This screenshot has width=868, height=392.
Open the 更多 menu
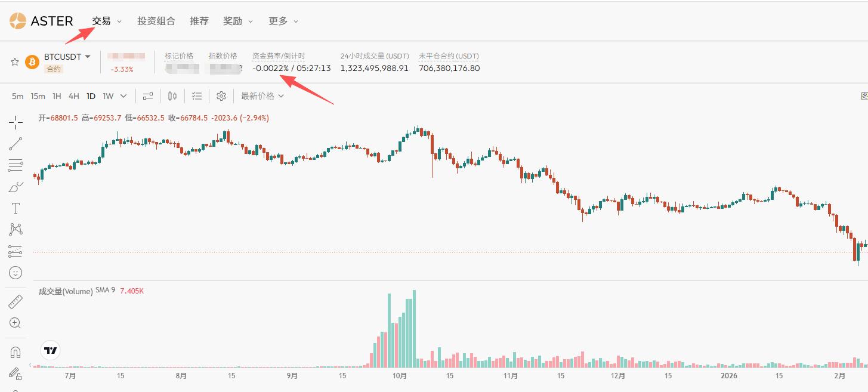coord(277,21)
